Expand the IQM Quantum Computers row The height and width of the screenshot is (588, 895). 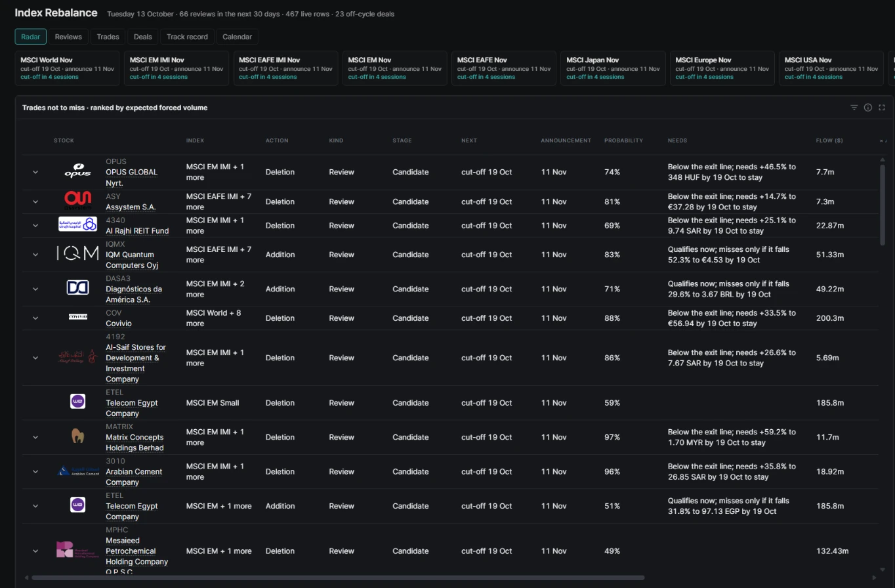[35, 255]
